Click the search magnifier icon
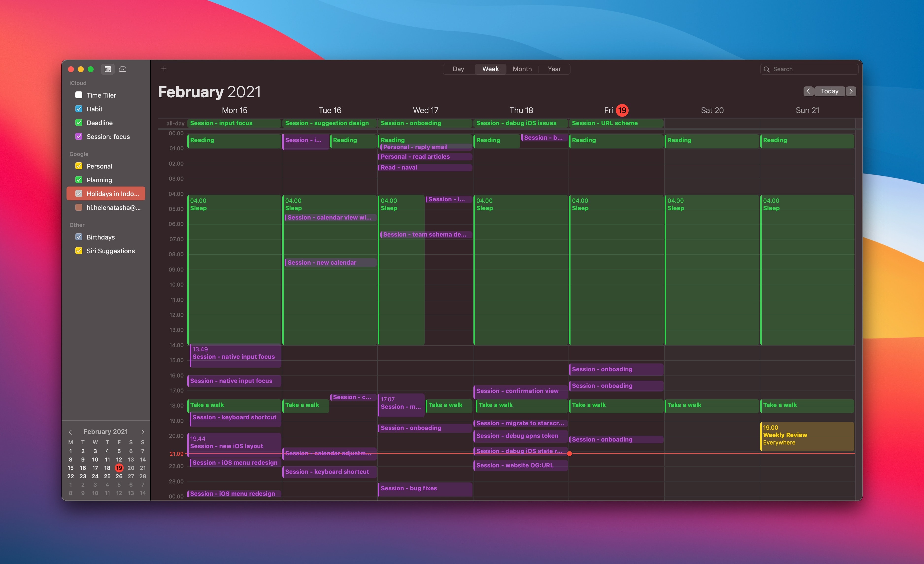924x564 pixels. click(x=767, y=69)
